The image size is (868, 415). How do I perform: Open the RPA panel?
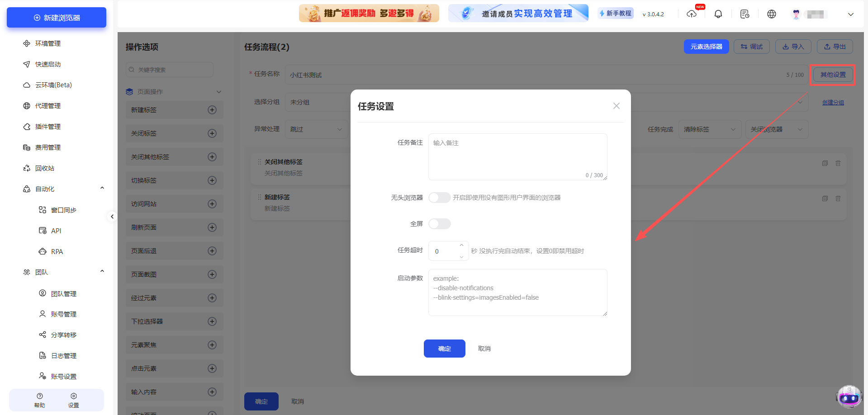[57, 251]
